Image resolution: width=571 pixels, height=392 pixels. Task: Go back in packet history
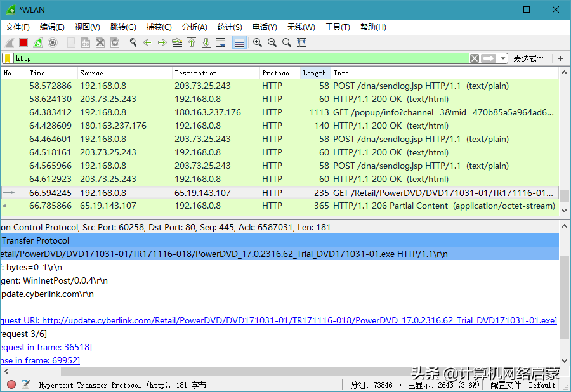(147, 42)
